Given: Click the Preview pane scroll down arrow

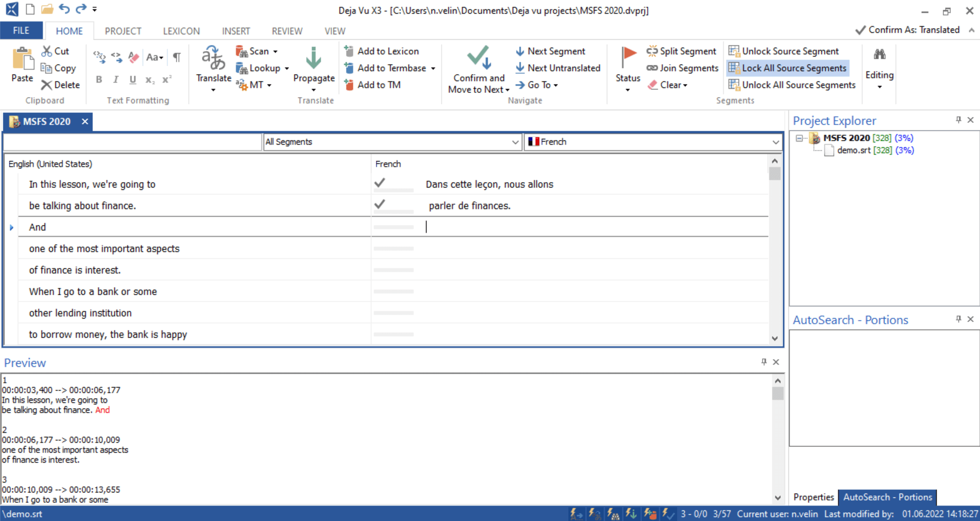Looking at the screenshot, I should point(777,498).
